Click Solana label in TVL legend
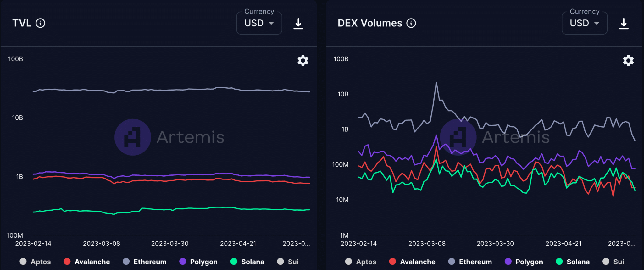This screenshot has width=644, height=270. tap(253, 262)
